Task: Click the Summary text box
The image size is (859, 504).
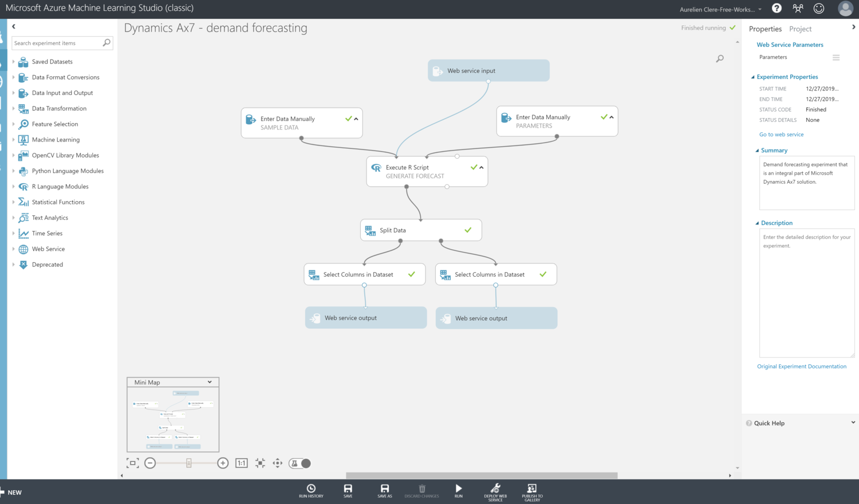Action: pyautogui.click(x=807, y=183)
